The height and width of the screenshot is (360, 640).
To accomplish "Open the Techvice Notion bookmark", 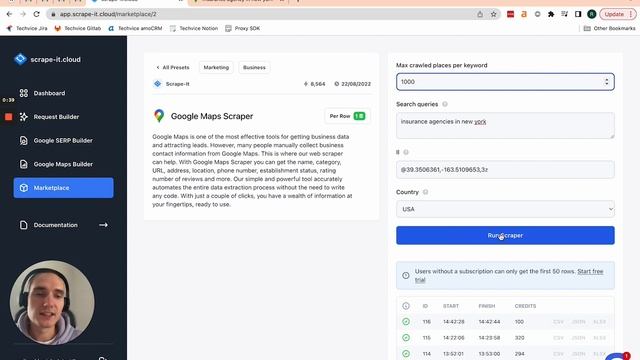I will 194,28.
